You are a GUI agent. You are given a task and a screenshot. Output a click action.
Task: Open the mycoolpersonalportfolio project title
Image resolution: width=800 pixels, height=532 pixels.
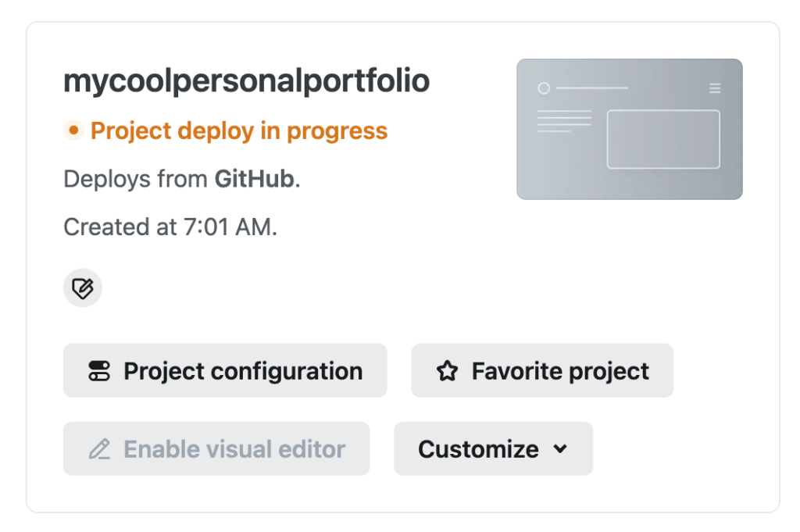pos(246,81)
